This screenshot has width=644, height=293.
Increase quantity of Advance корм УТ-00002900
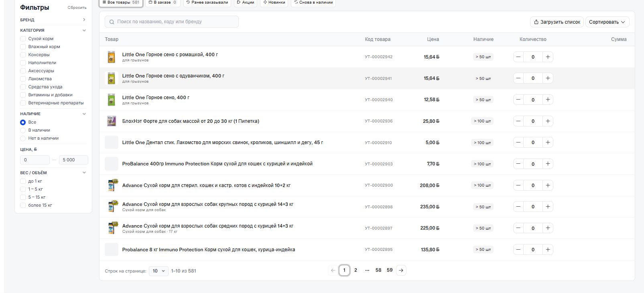point(548,185)
